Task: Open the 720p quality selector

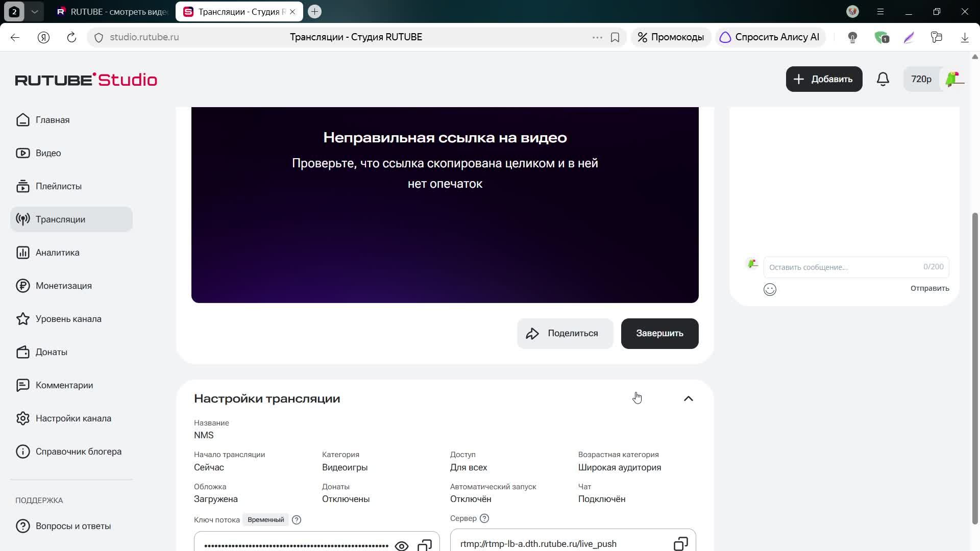Action: tap(921, 79)
